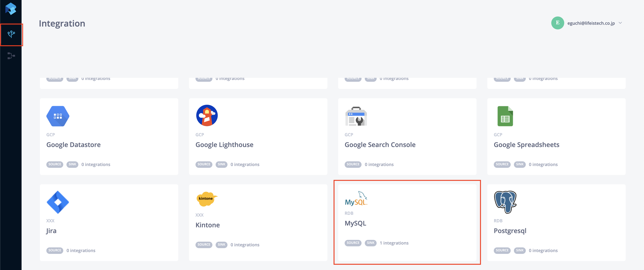Click the Google Search Console icon

point(356,116)
